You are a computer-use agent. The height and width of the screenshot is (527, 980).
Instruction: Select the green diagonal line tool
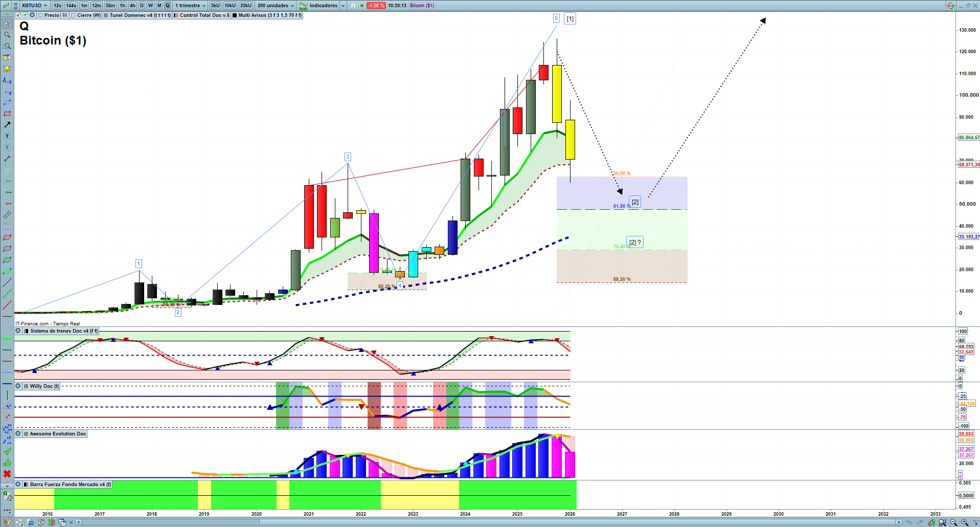coord(7,294)
